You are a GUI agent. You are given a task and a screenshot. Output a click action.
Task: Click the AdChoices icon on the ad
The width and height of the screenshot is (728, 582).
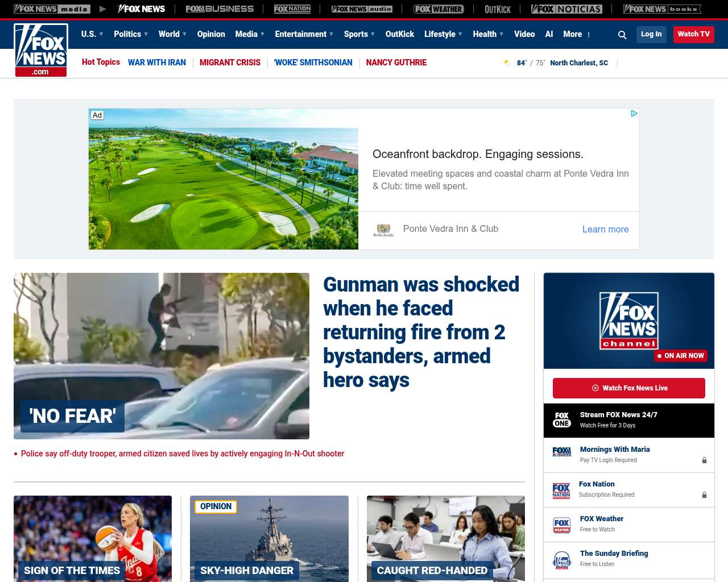pyautogui.click(x=634, y=114)
